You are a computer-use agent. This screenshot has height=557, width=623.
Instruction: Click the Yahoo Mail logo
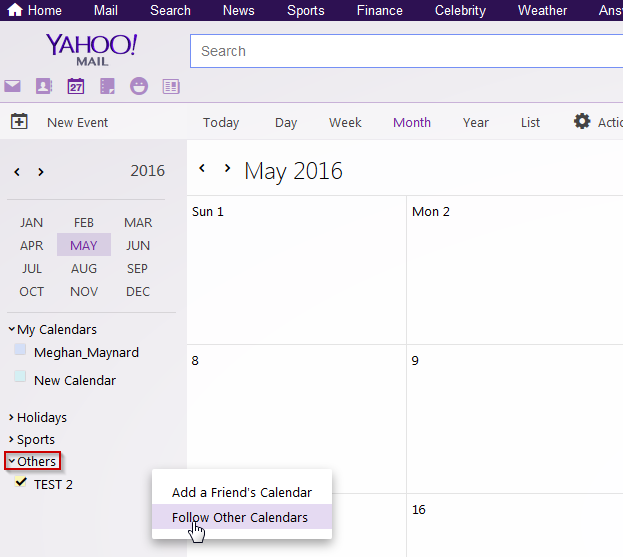click(92, 49)
